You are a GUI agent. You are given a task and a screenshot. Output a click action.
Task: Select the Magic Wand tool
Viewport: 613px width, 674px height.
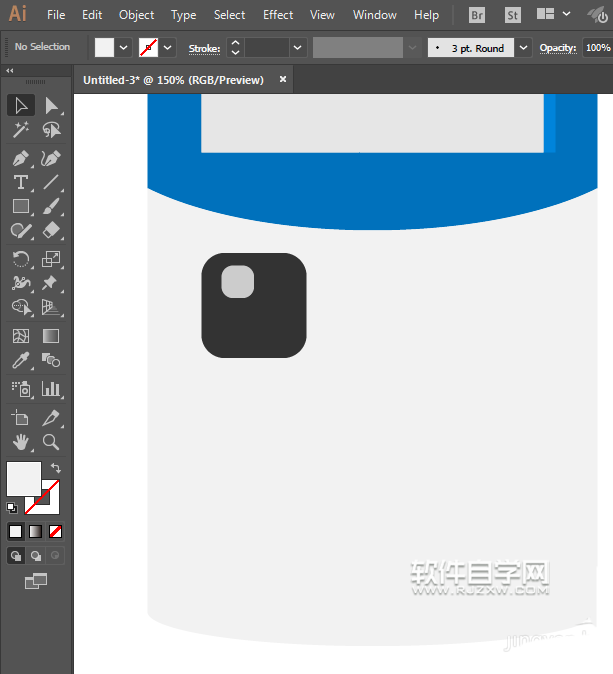click(x=20, y=131)
